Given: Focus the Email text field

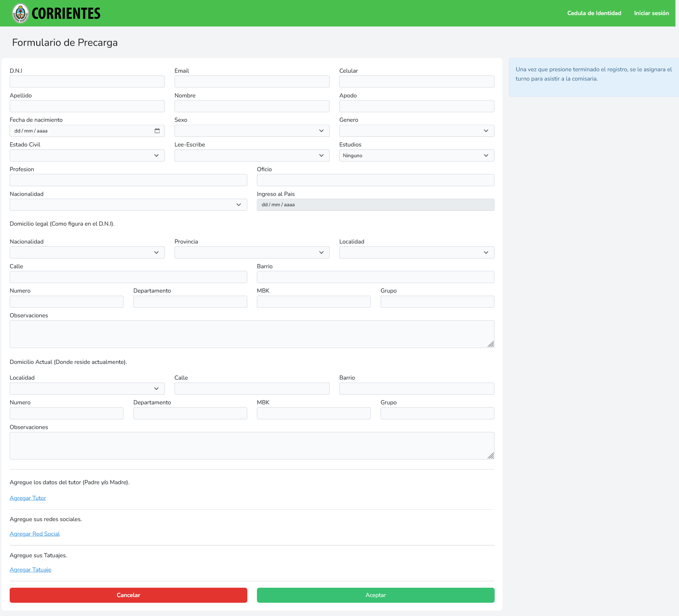Looking at the screenshot, I should coord(252,82).
